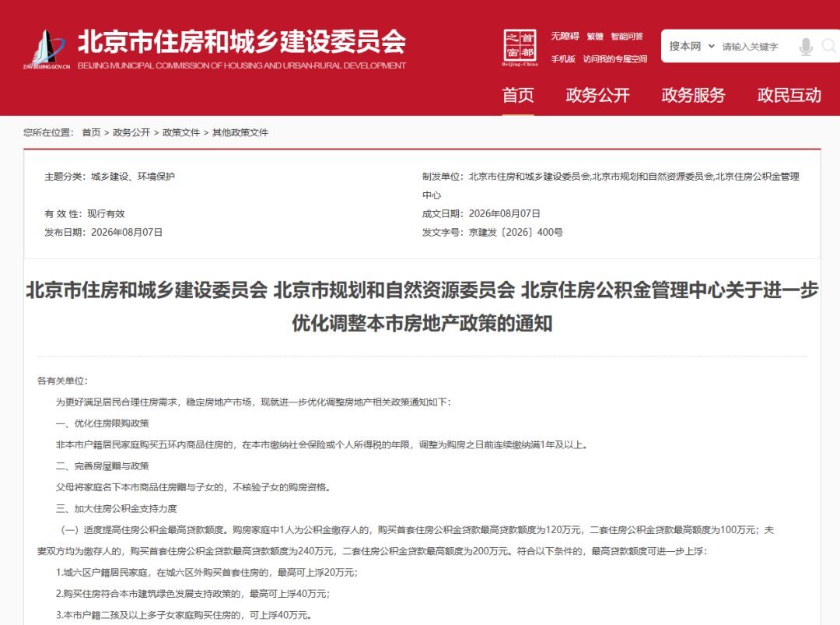Click 首页 in the breadcrumb trail
Image resolution: width=840 pixels, height=625 pixels.
click(x=91, y=132)
